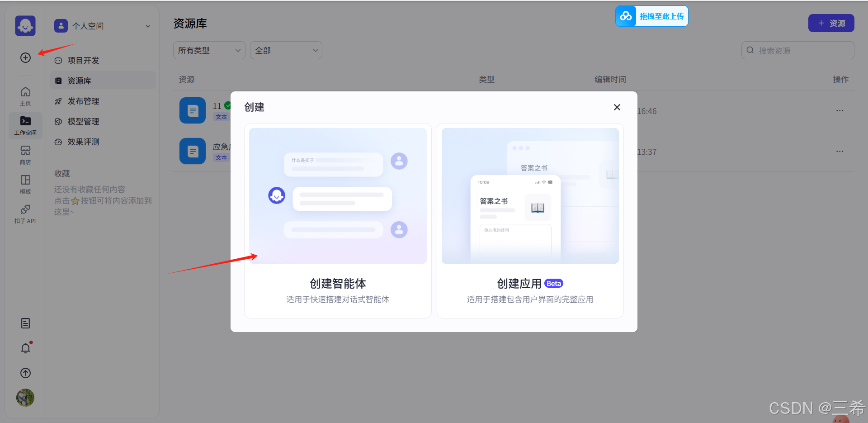Choose the 创建应用 Beta card

click(530, 221)
